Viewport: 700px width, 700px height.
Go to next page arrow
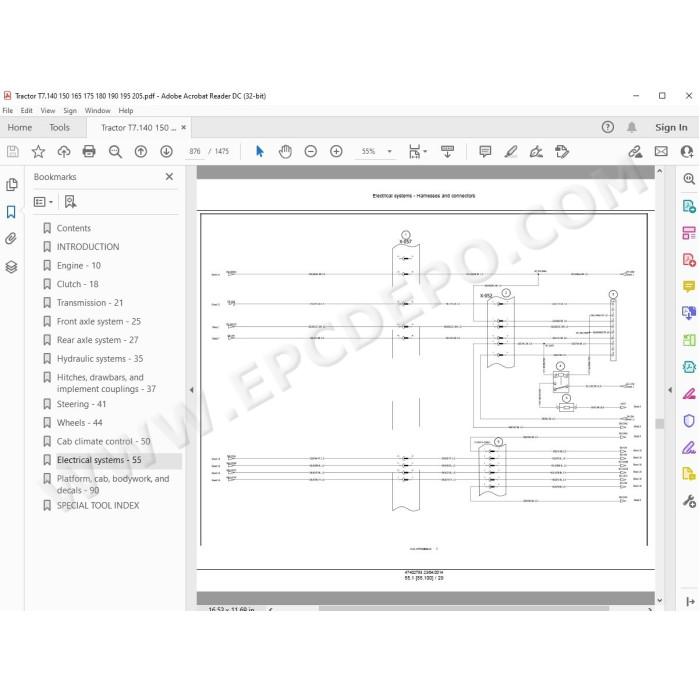[x=167, y=152]
